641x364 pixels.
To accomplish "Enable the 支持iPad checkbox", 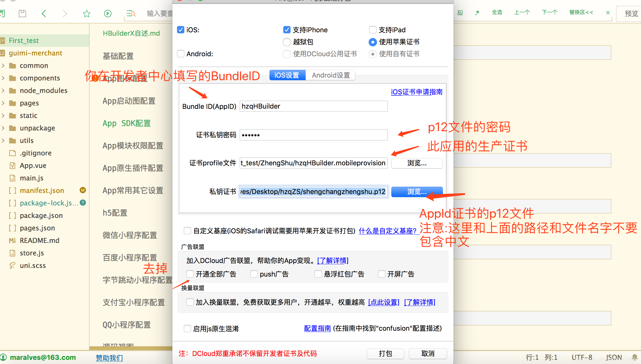I will 373,30.
